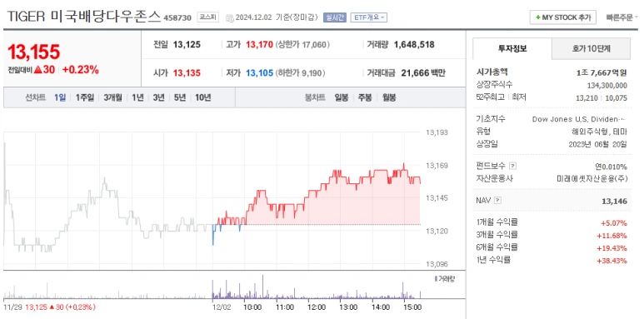Switch to the 호가10단계 tab
The image size is (644, 319).
591,49
